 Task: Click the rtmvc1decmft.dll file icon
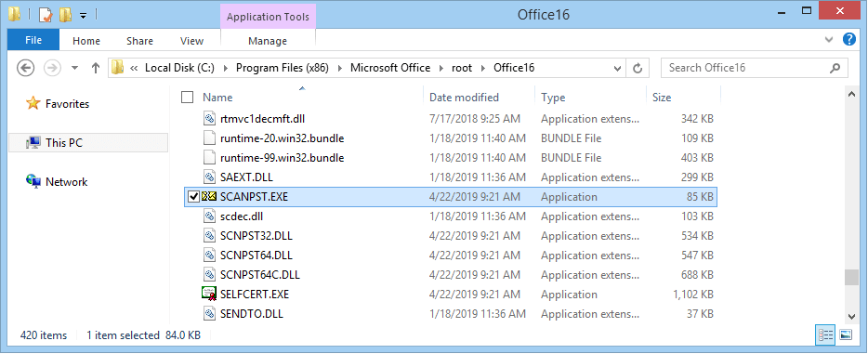[209, 118]
